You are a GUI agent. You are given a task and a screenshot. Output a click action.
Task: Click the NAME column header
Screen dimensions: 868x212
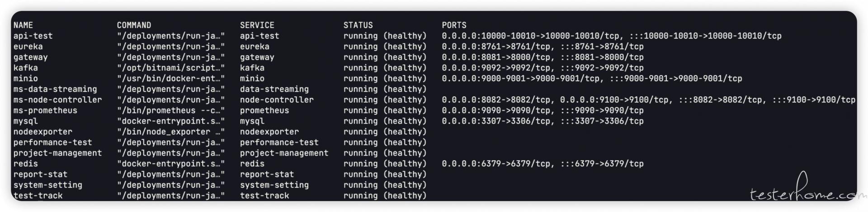tap(23, 25)
